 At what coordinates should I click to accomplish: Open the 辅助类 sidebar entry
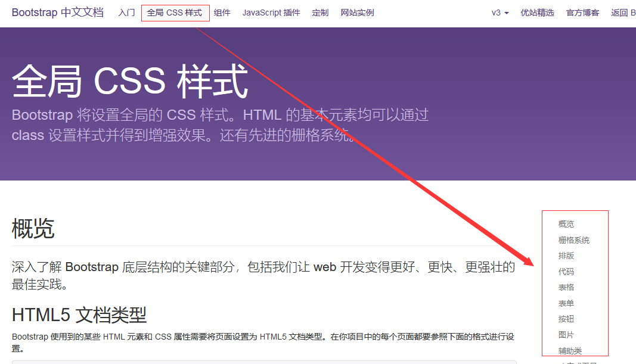click(570, 350)
